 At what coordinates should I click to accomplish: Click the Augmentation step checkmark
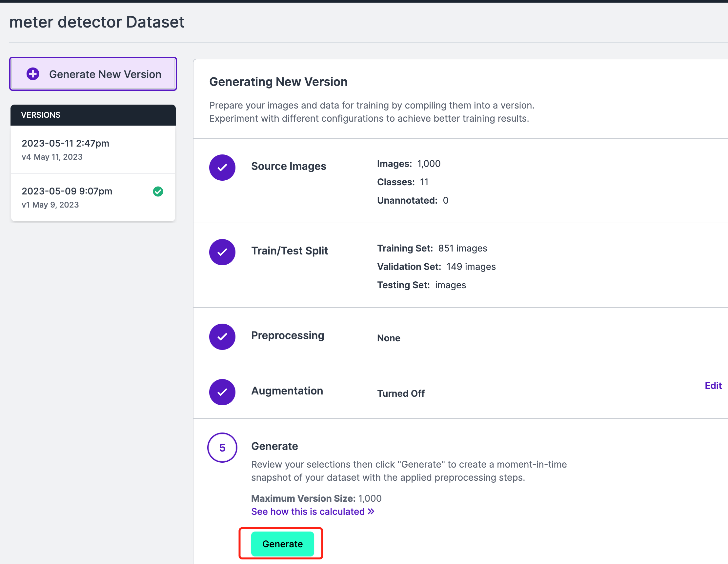pos(222,392)
